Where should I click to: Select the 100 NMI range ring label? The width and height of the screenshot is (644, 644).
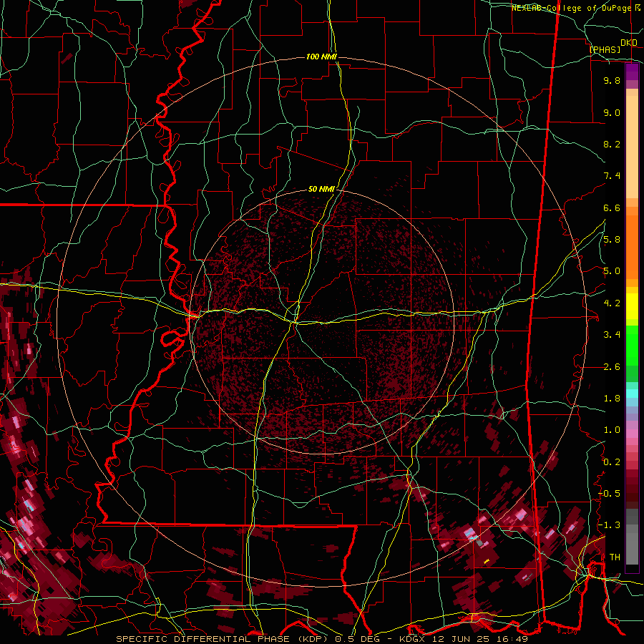click(x=321, y=57)
